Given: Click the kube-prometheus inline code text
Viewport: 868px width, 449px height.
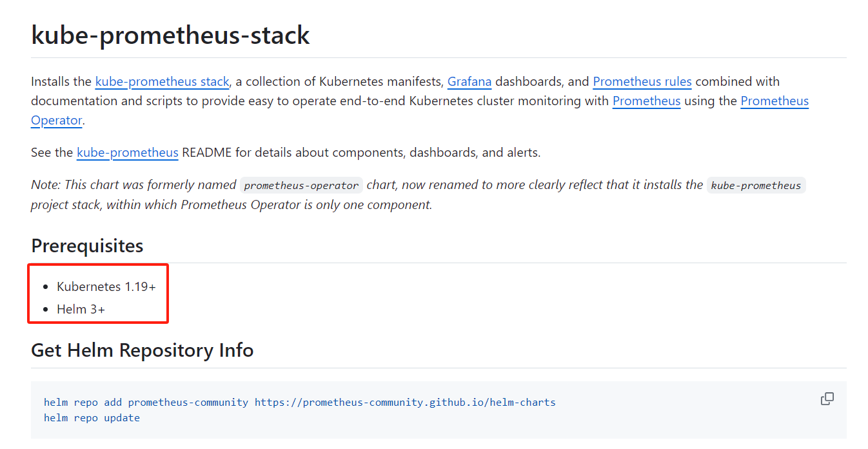Looking at the screenshot, I should click(x=756, y=186).
